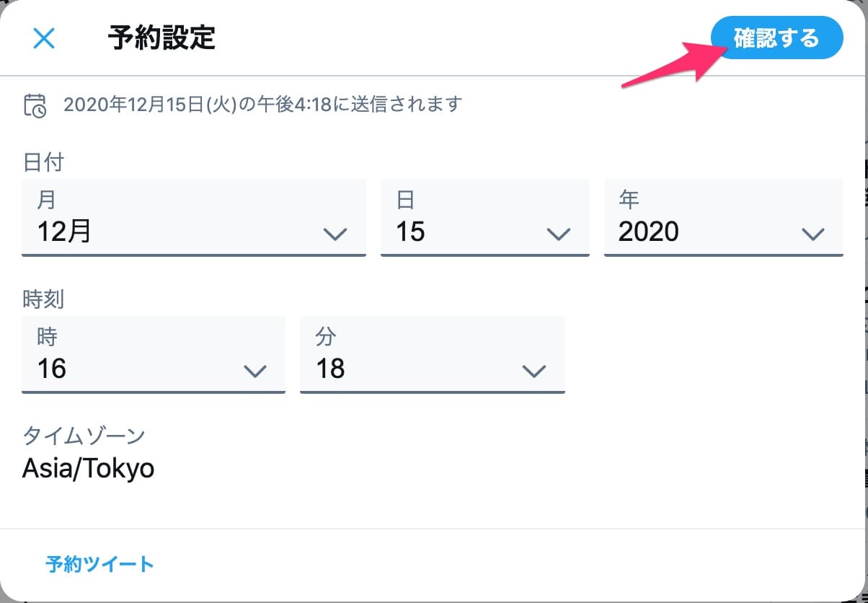Click the 確認する button
This screenshot has width=868, height=603.
click(x=776, y=38)
